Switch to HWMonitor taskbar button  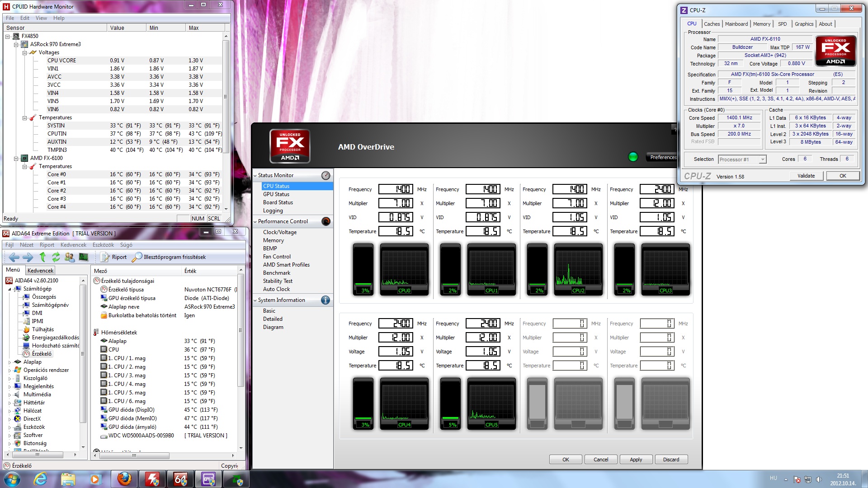pyautogui.click(x=152, y=479)
